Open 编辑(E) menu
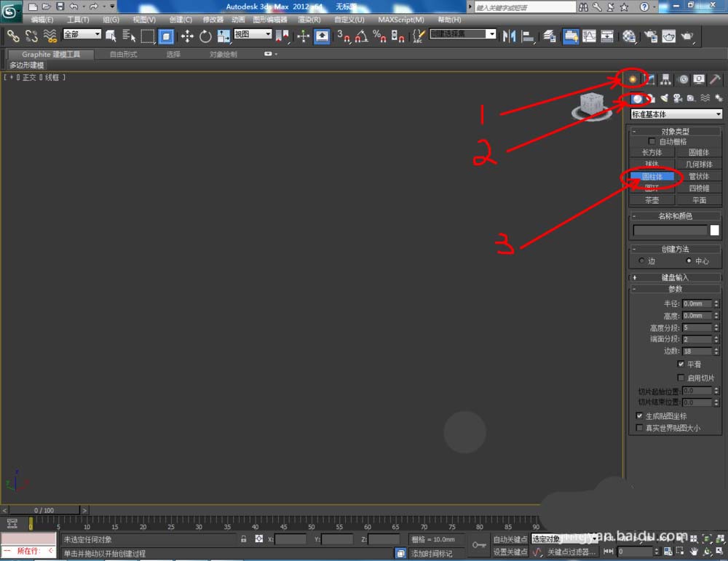 (x=41, y=20)
